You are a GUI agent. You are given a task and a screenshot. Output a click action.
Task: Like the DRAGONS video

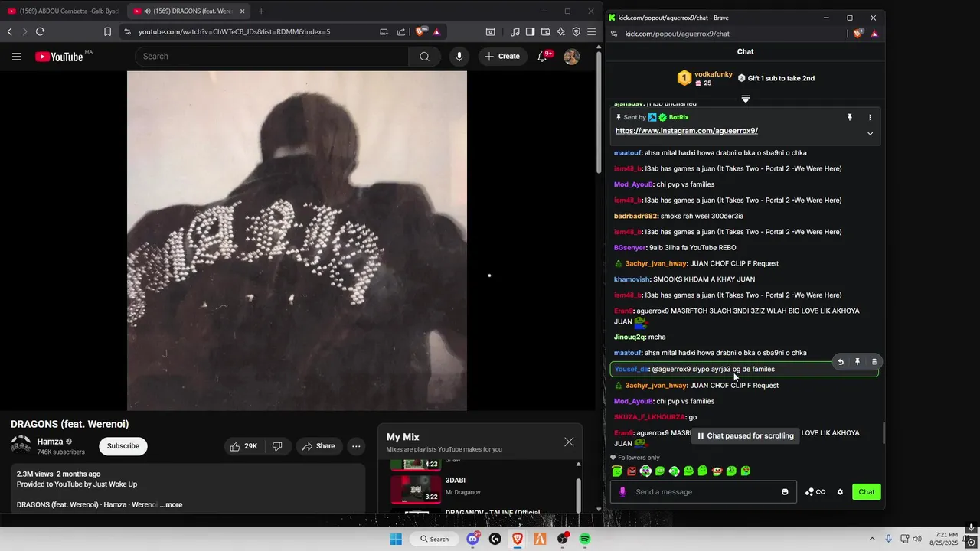(x=243, y=446)
